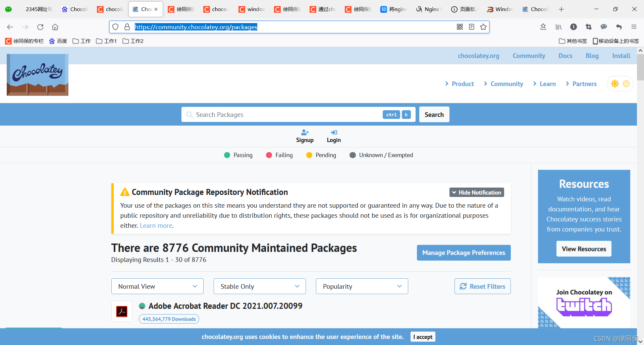This screenshot has height=345, width=644.
Task: Open the 工作2 bookmarks folder
Action: point(133,41)
